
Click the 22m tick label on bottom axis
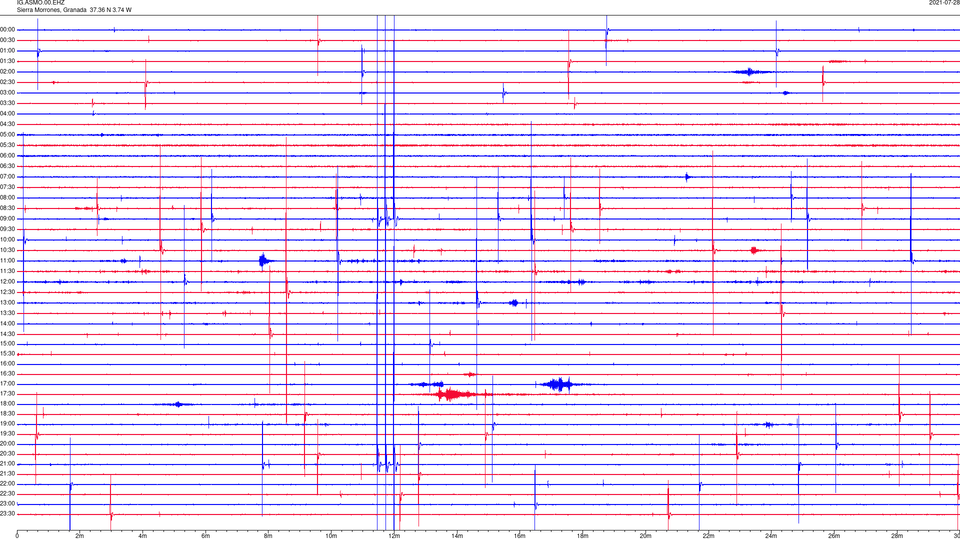(708, 536)
